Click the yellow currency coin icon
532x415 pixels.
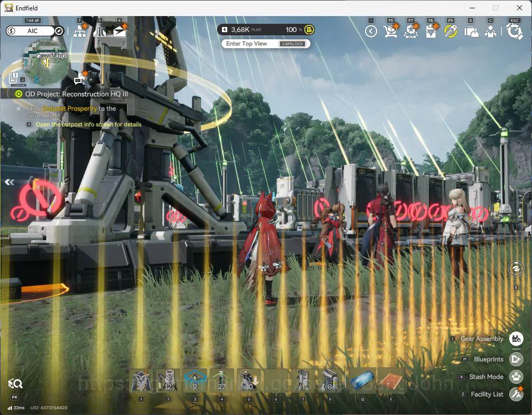click(x=309, y=30)
